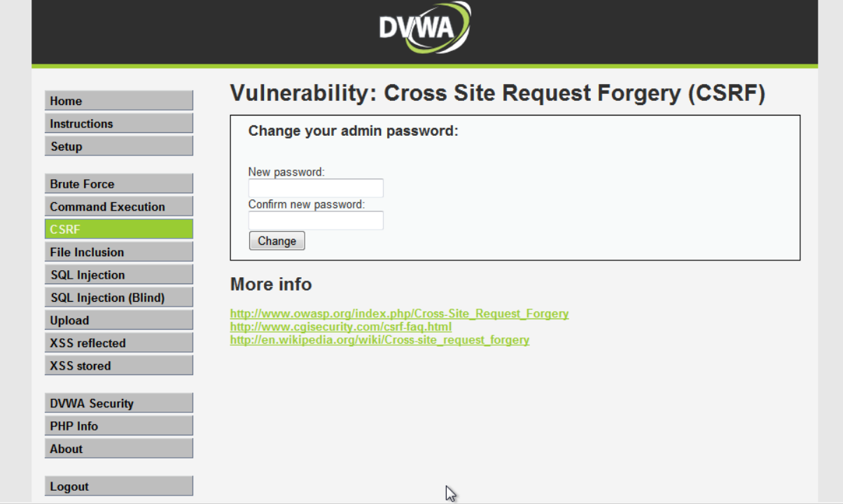The image size is (843, 504).
Task: Navigate to File Inclusion page
Action: click(118, 252)
